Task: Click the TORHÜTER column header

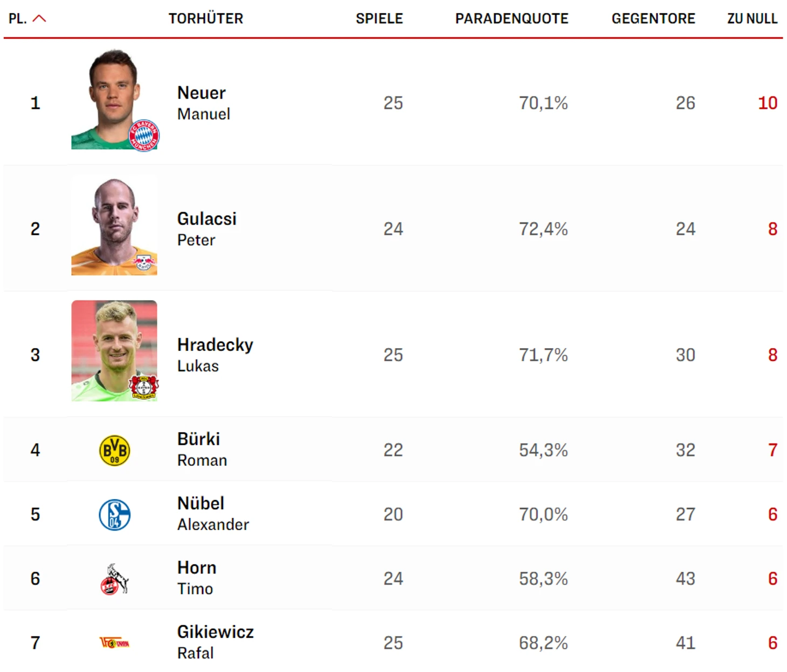Action: coord(205,19)
